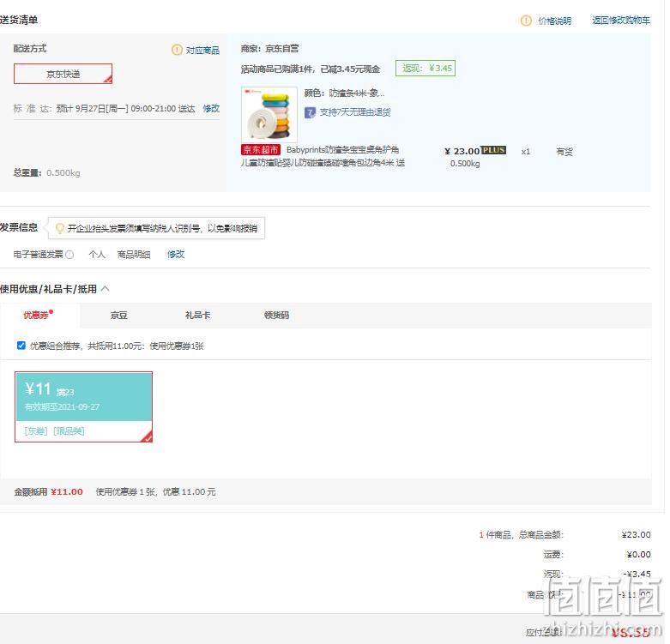Uncheck the 优惠组合推荐 checkbox
The width and height of the screenshot is (670, 644).
pyautogui.click(x=21, y=346)
